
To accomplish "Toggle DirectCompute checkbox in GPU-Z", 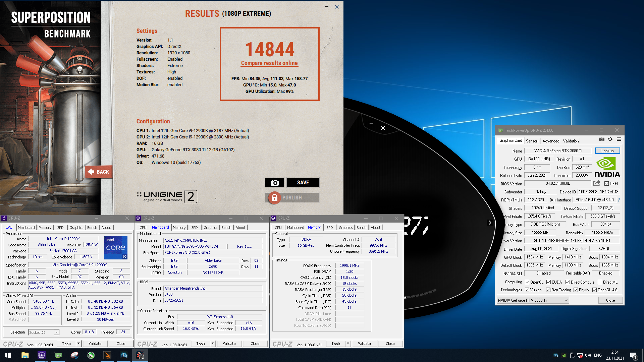I will coord(568,282).
